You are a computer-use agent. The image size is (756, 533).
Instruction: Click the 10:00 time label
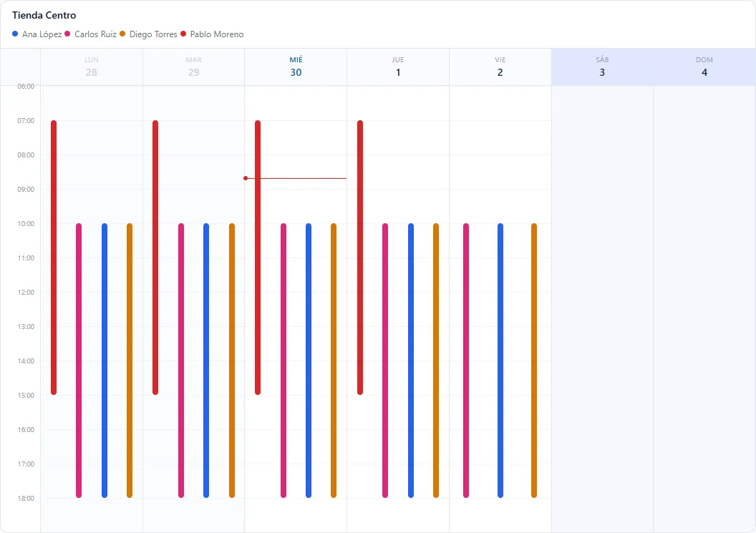[26, 224]
